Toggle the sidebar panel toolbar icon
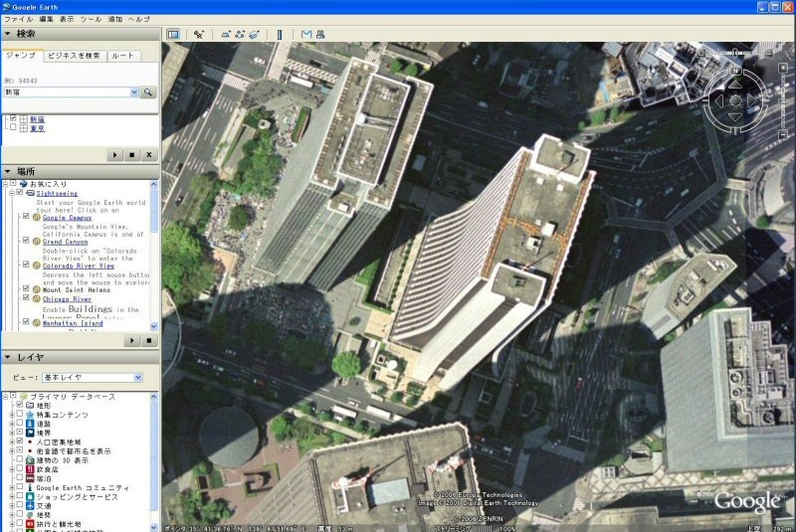This screenshot has width=796, height=532. 173,35
